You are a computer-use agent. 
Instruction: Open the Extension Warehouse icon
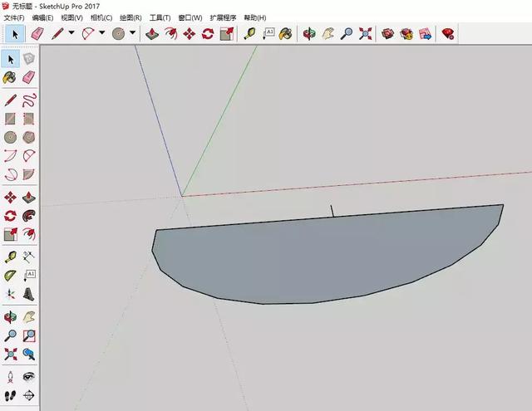click(x=406, y=33)
